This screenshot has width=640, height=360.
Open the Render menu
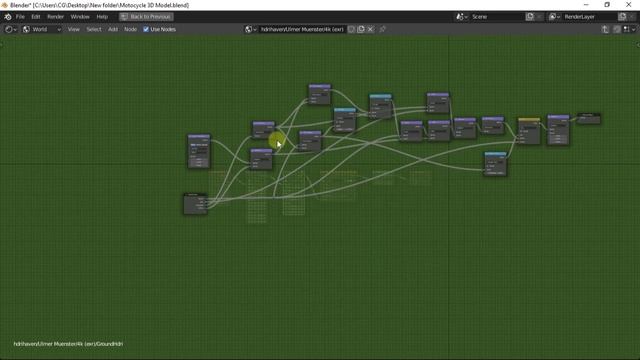point(56,17)
